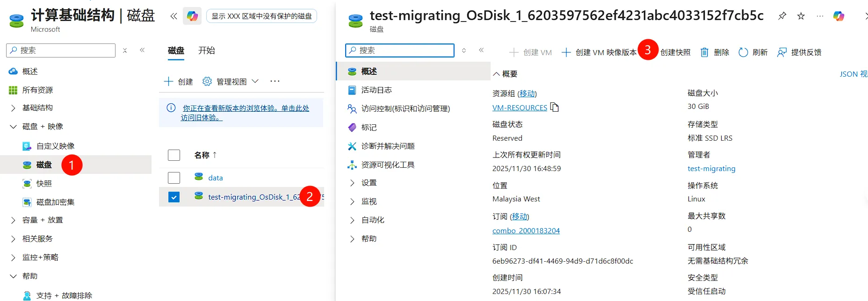This screenshot has width=868, height=301.
Task: Expand 设置 in the disk menu
Action: tap(353, 183)
